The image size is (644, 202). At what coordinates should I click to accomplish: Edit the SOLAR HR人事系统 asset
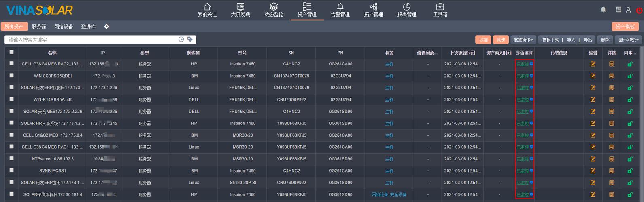(593, 123)
